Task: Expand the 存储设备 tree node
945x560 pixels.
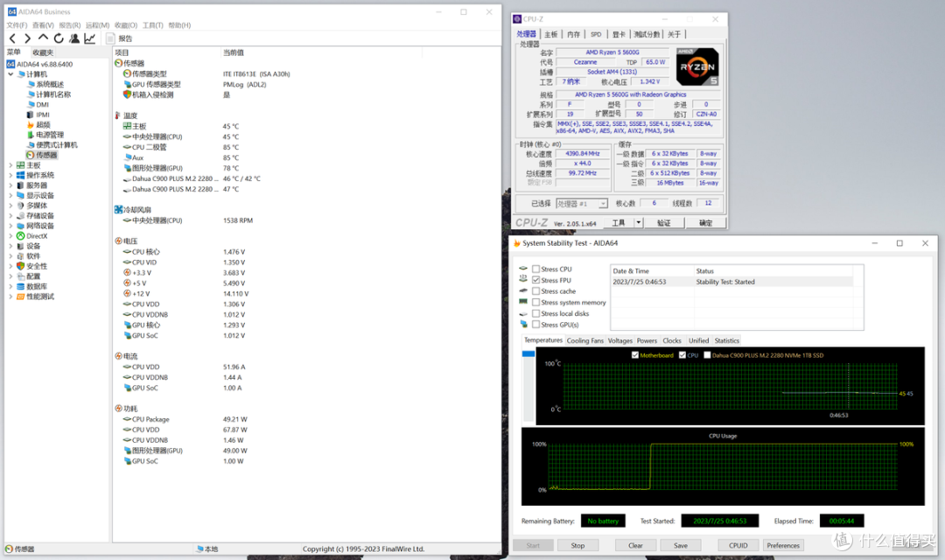Action: tap(10, 216)
